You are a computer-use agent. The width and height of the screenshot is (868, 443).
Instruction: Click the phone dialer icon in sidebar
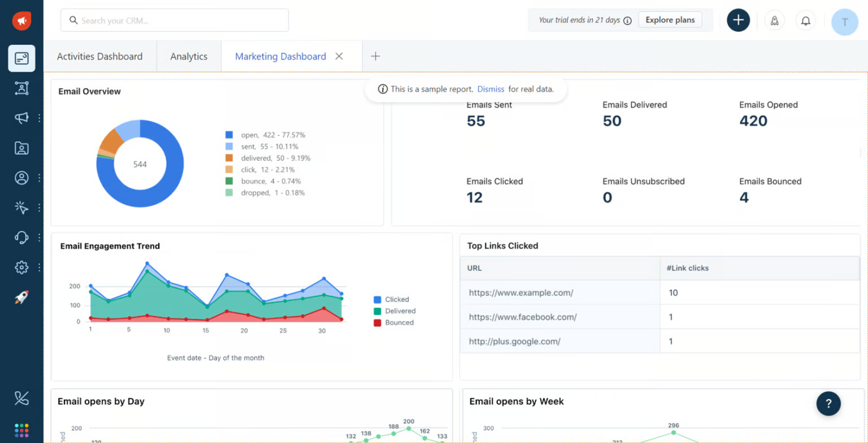coord(22,398)
